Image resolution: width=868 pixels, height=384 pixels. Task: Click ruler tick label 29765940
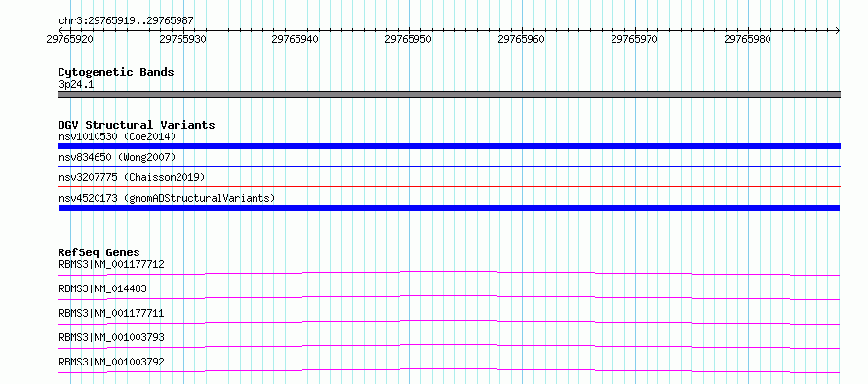click(296, 40)
